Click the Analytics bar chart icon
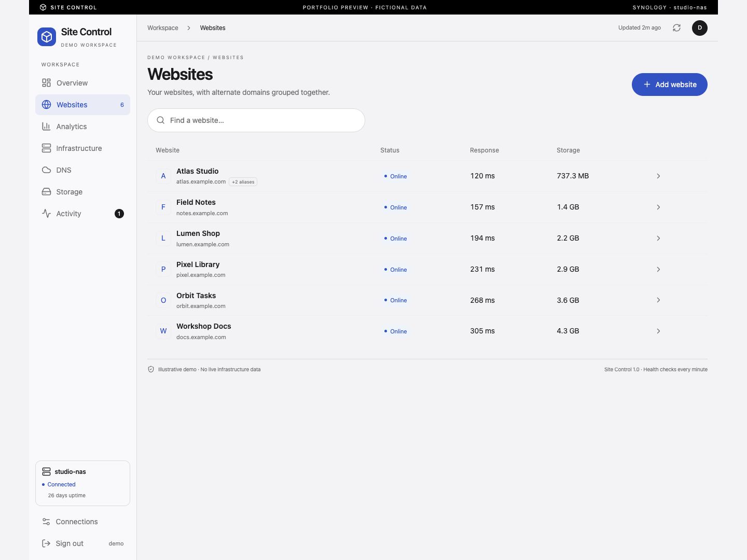Viewport: 747px width, 560px height. tap(46, 127)
